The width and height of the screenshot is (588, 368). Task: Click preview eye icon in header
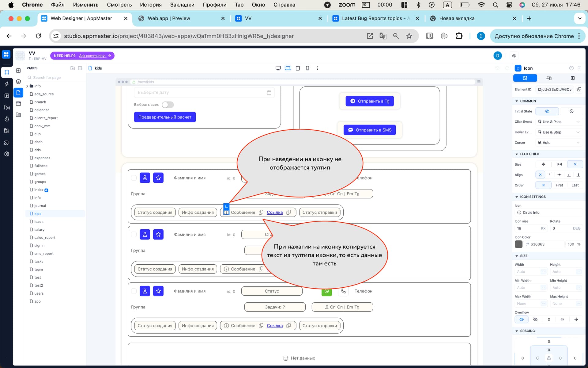514,56
